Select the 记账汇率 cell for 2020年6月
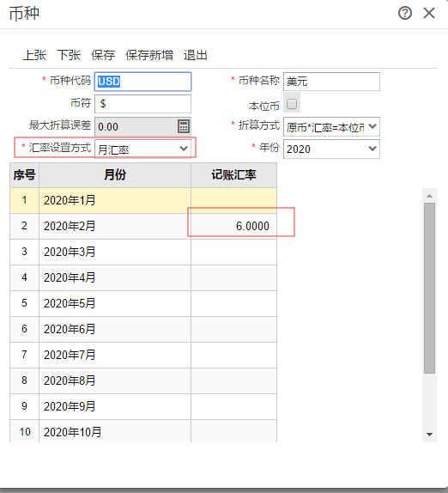The width and height of the screenshot is (448, 493). click(x=233, y=330)
